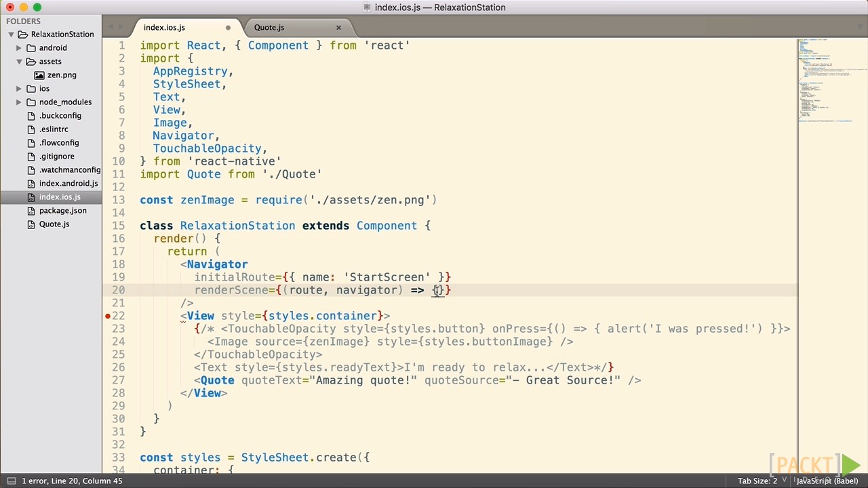Click RelaxationStation class name on line 15
The width and height of the screenshot is (868, 488).
point(237,226)
